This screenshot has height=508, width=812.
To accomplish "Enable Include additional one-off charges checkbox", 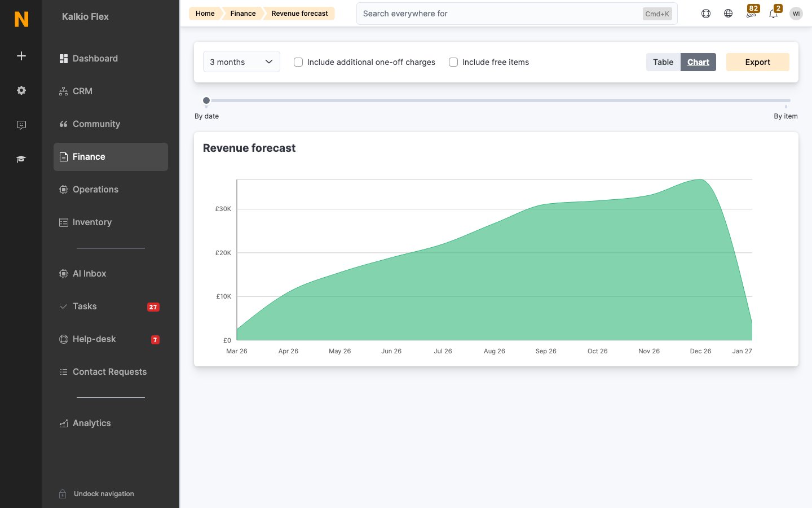I will coord(298,62).
